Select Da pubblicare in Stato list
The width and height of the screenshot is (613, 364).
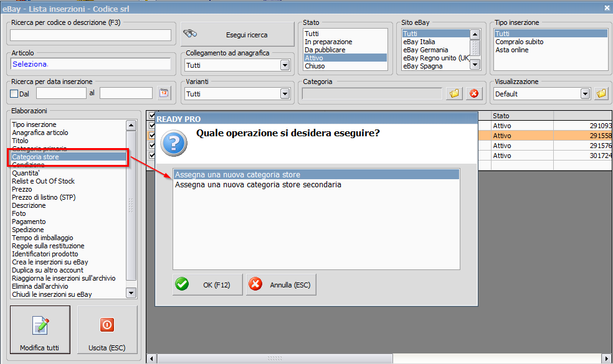click(x=325, y=50)
